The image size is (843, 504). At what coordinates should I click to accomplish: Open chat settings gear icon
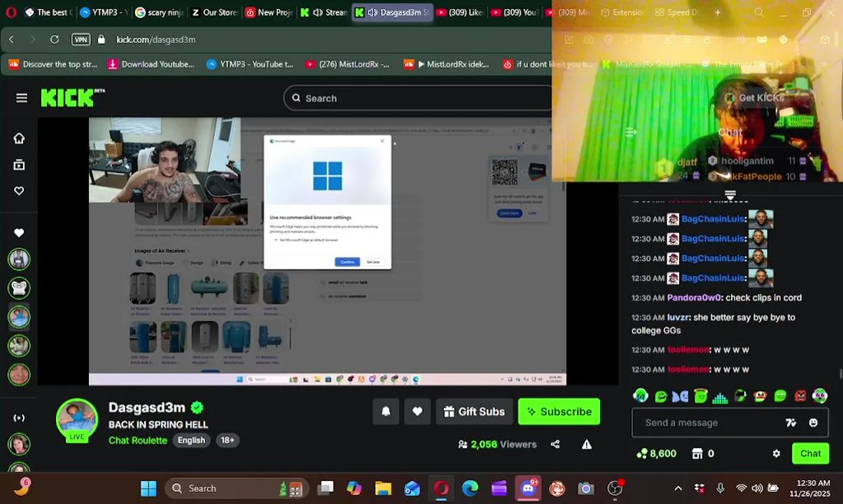[x=776, y=454]
